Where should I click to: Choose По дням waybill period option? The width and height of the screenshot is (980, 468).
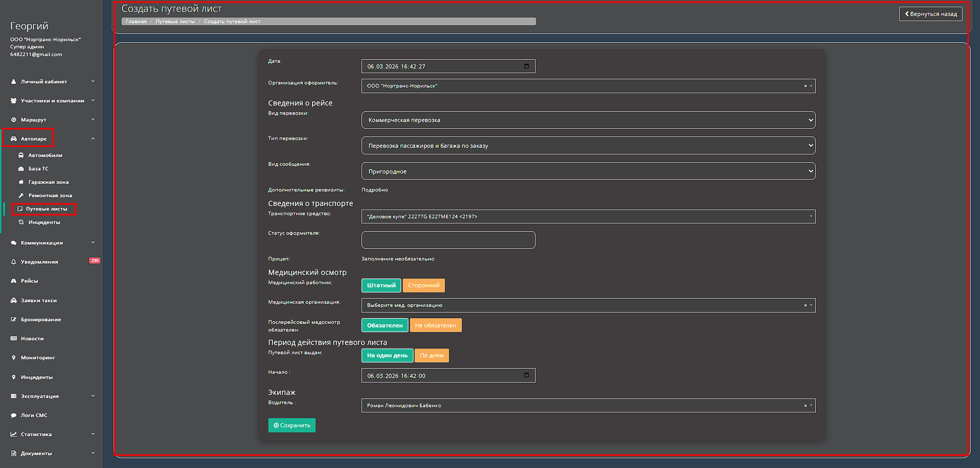click(432, 355)
